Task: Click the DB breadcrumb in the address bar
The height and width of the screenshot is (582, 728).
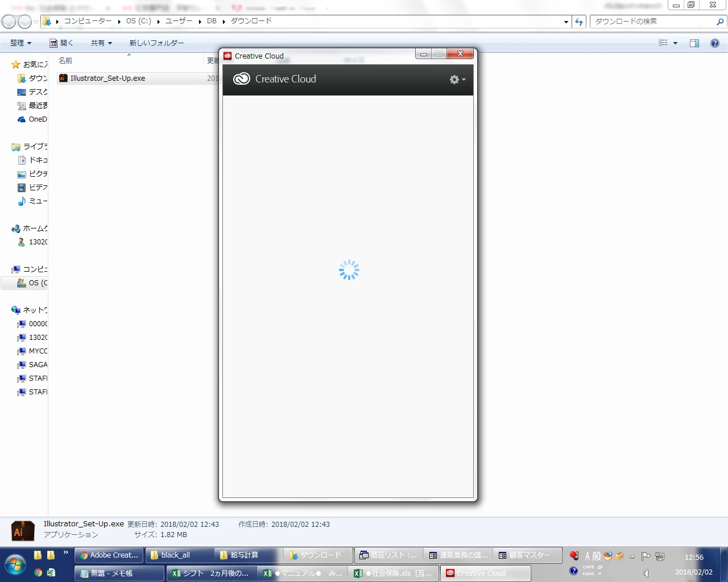Action: point(212,21)
